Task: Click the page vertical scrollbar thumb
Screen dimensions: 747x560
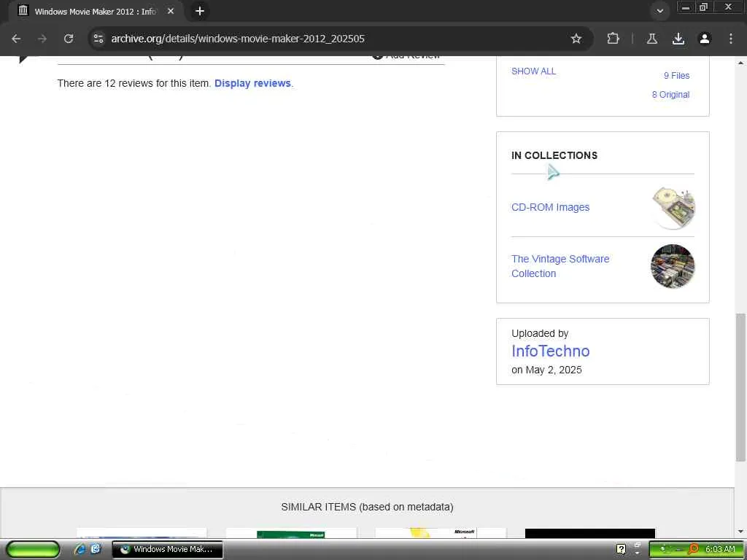Action: [741, 387]
